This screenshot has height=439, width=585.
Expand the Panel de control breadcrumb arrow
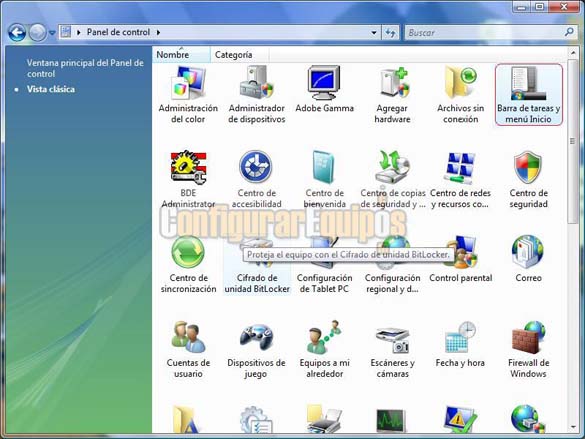pos(159,32)
